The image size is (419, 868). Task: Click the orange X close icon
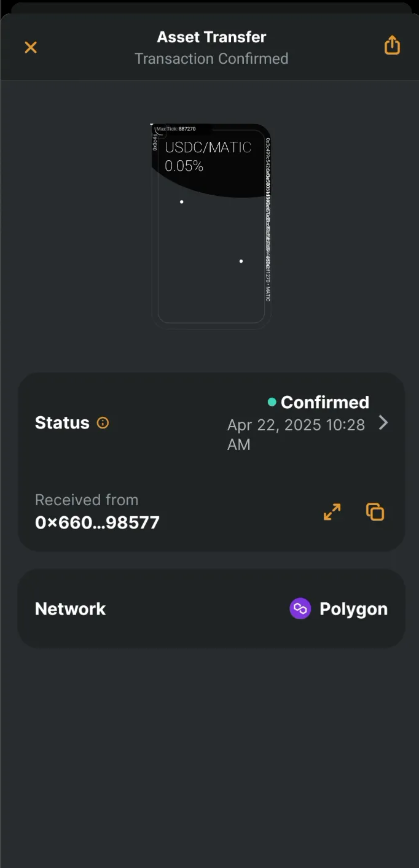pyautogui.click(x=30, y=47)
